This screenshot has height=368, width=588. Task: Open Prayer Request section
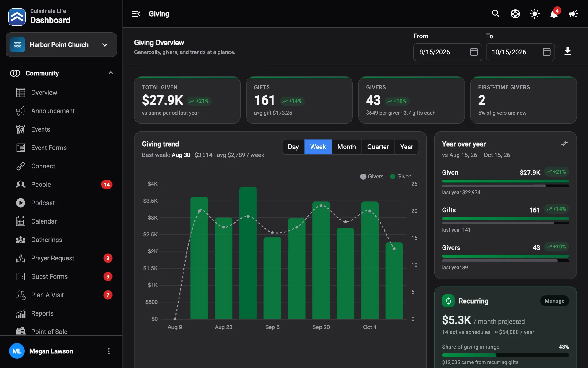(61, 258)
